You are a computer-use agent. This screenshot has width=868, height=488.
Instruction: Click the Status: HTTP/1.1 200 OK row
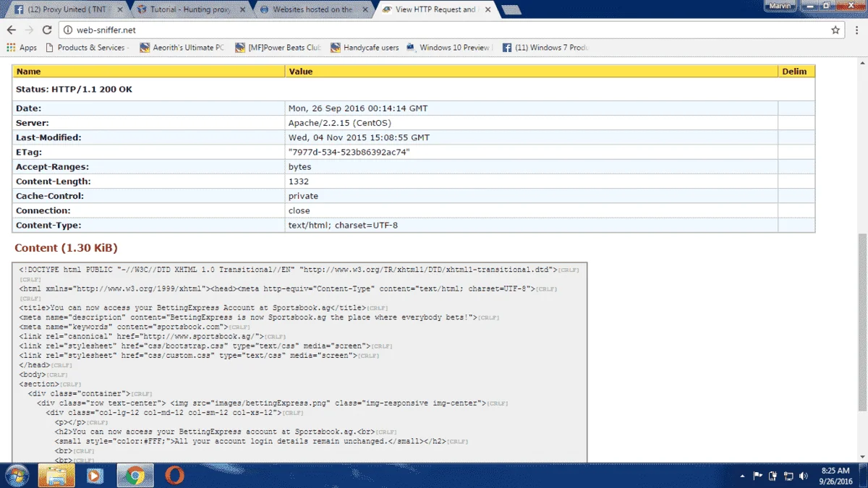414,90
